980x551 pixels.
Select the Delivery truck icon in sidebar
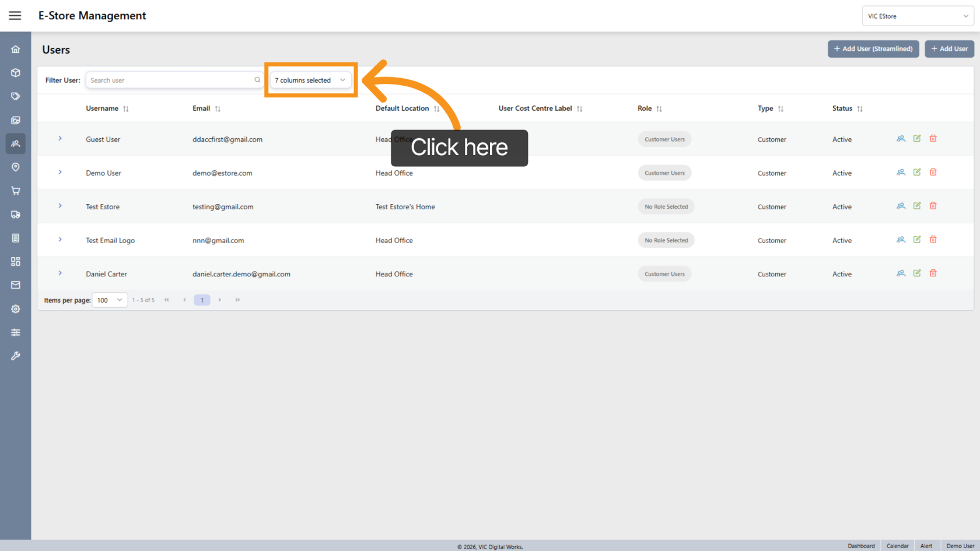tap(15, 214)
